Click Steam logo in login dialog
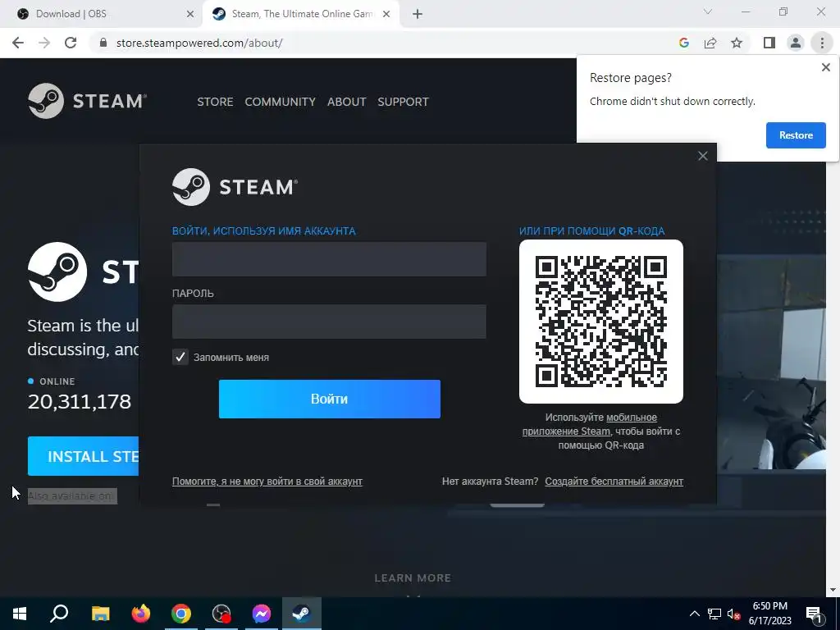 [x=235, y=187]
